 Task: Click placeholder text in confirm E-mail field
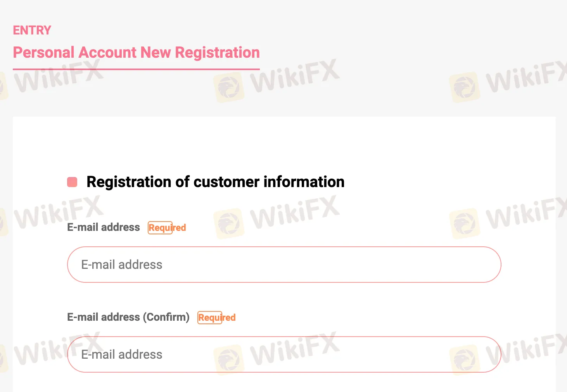(x=122, y=354)
